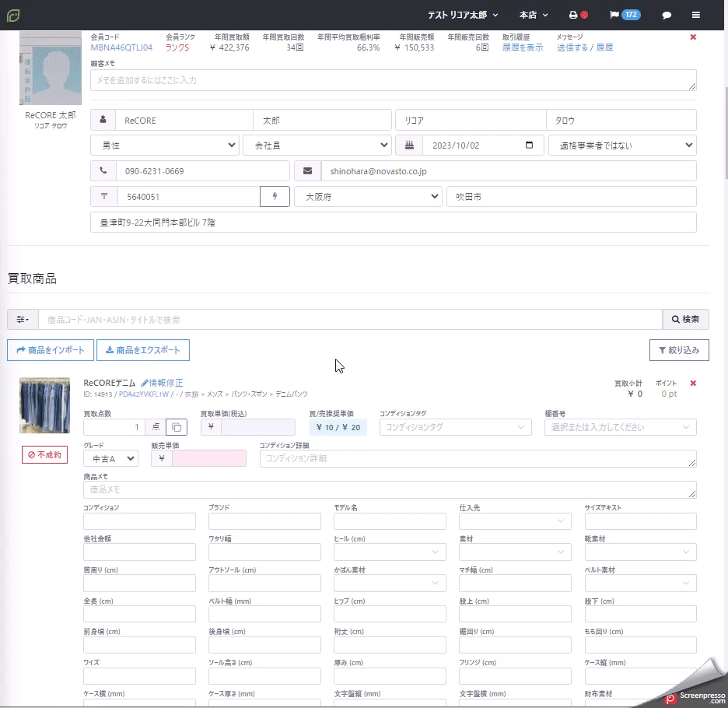728x708 pixels.
Task: Expand 適格事業者ではない dropdown
Action: (x=622, y=145)
